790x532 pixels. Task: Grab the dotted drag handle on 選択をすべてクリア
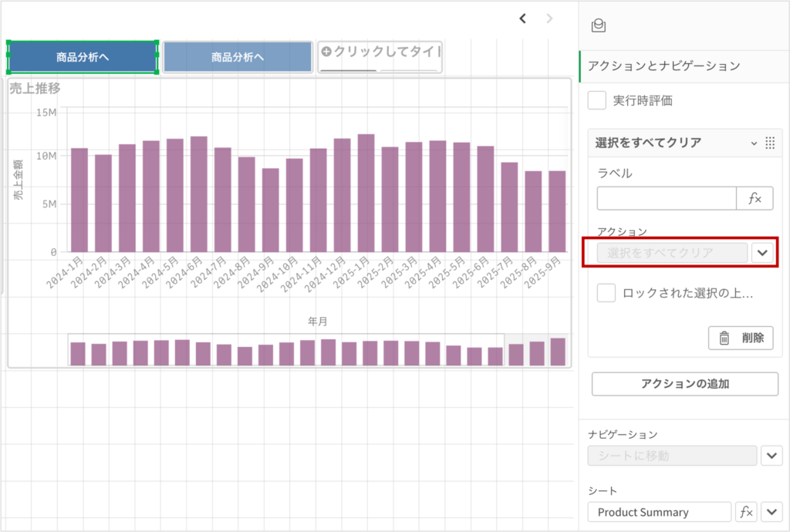click(769, 143)
